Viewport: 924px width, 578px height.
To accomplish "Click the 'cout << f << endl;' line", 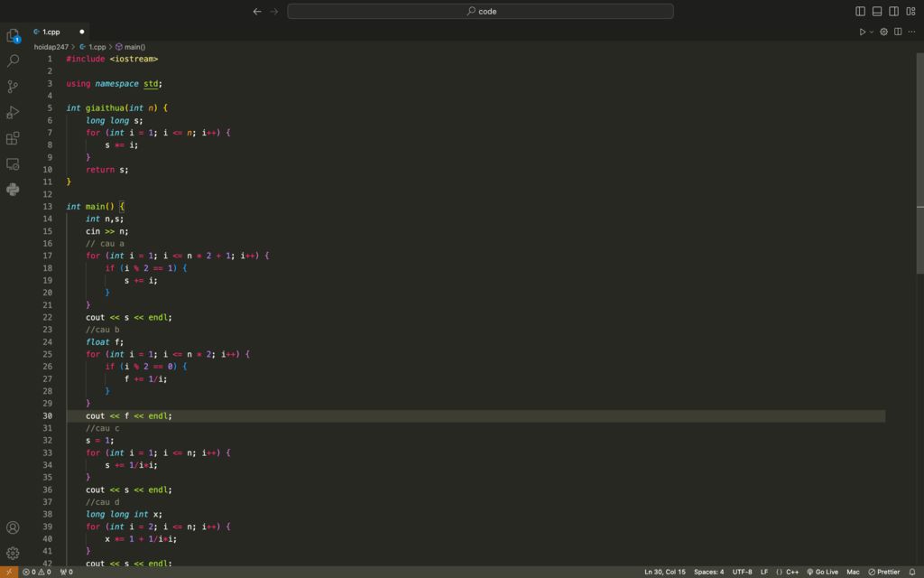I will click(128, 415).
